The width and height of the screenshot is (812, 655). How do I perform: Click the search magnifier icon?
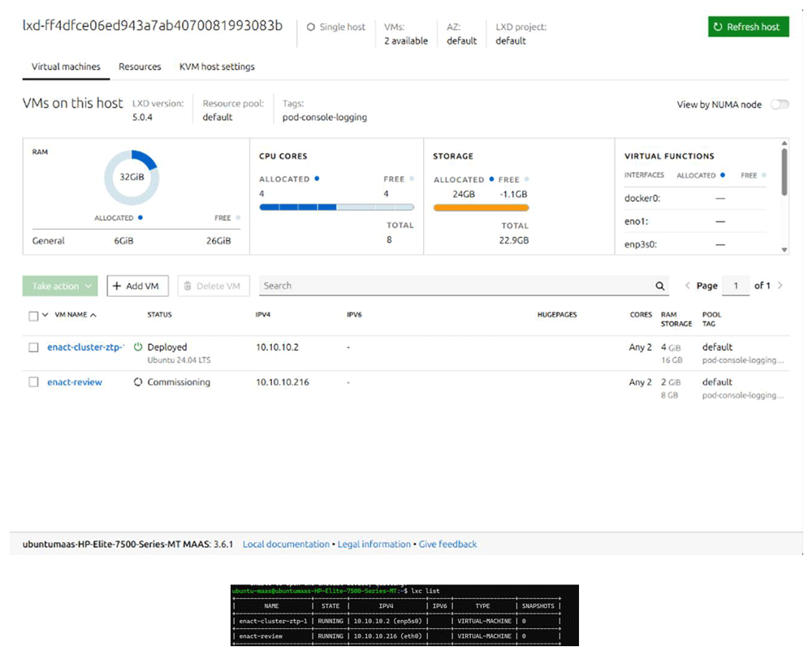pos(659,286)
